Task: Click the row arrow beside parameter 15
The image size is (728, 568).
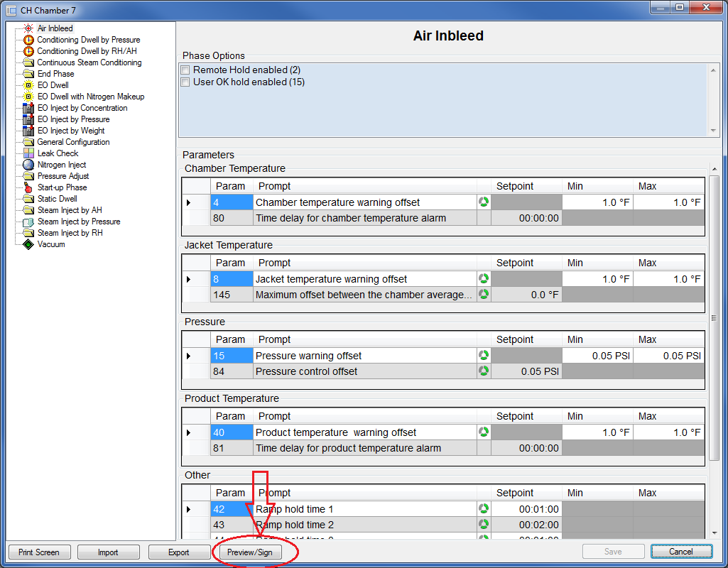Action: (189, 356)
